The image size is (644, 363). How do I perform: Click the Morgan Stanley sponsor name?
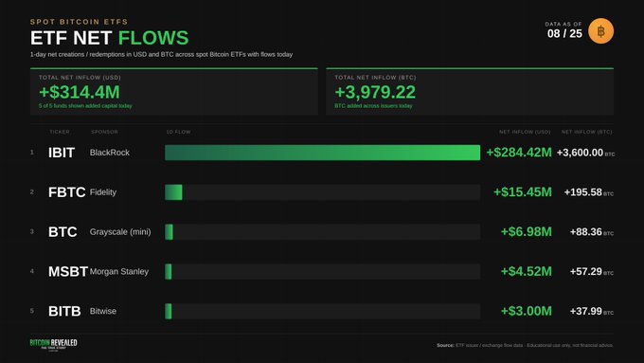(x=119, y=271)
